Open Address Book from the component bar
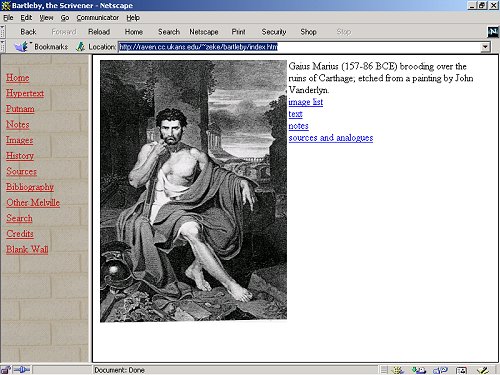This screenshot has width=500, height=375. click(x=462, y=370)
